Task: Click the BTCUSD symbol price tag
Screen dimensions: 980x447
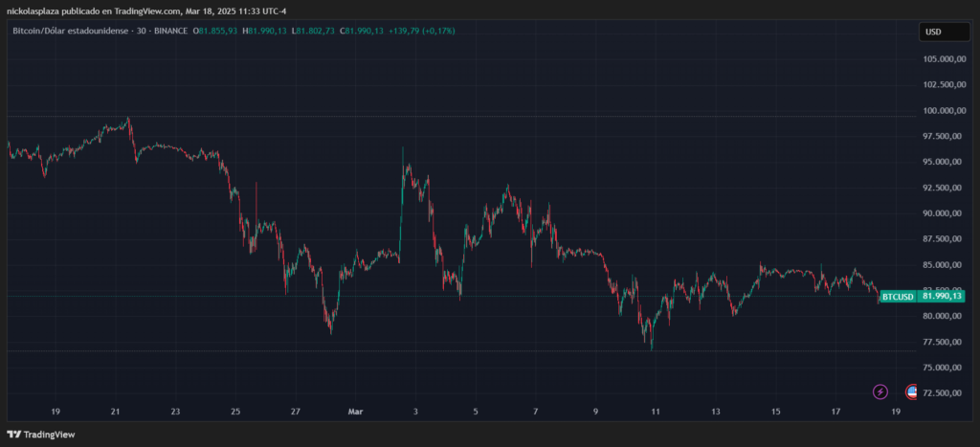Action: (899, 297)
